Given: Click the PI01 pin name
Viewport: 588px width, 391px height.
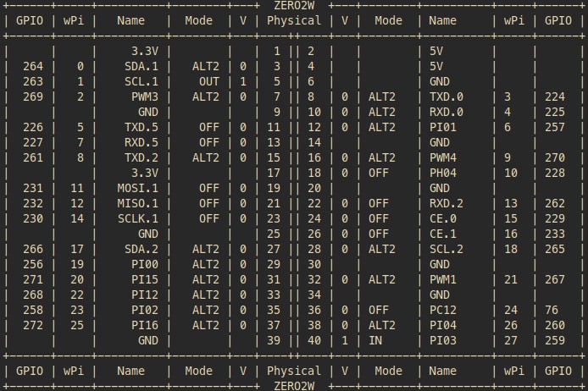Looking at the screenshot, I should pos(443,127).
